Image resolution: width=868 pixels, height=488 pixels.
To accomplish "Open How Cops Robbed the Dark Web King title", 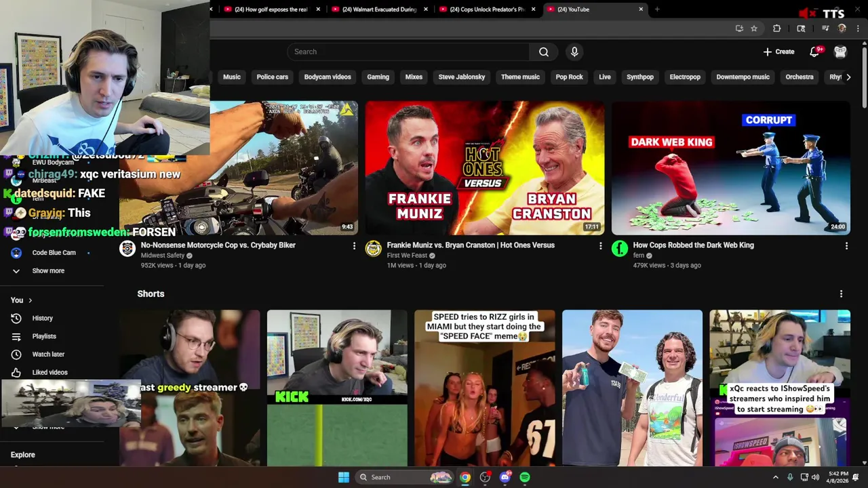I will coord(693,245).
